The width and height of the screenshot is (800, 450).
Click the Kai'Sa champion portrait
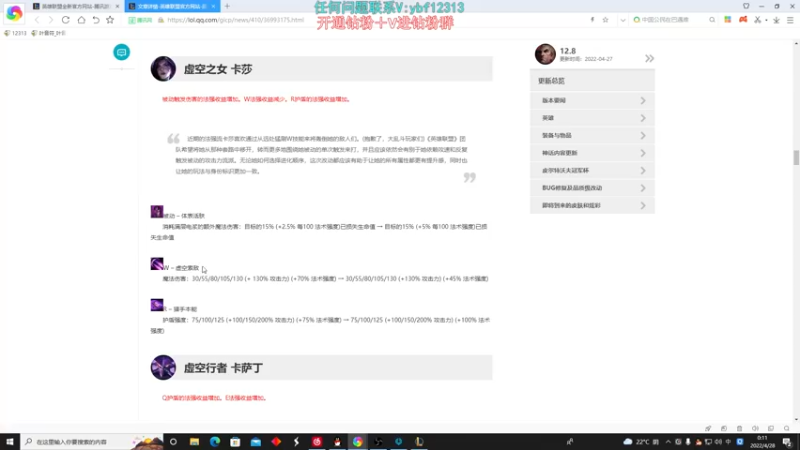(x=163, y=69)
